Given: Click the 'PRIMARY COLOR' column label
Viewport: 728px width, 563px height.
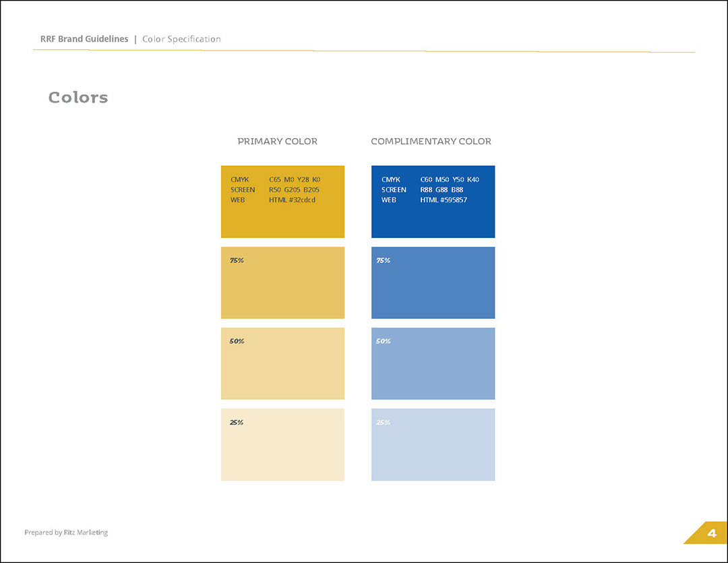Looking at the screenshot, I should pos(278,141).
